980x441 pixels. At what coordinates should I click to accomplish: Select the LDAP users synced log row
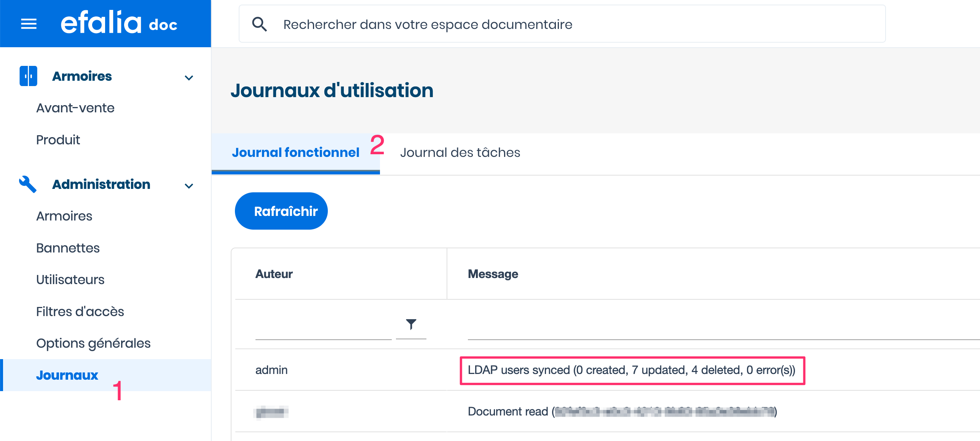tap(632, 370)
